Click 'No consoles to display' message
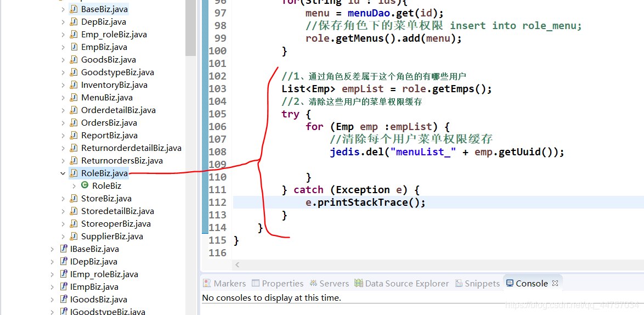644x315 pixels. point(272,298)
